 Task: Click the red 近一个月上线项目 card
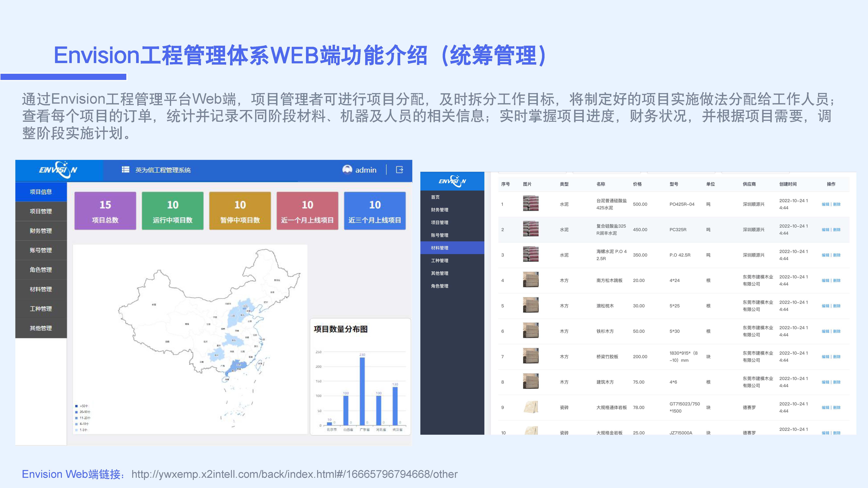307,211
